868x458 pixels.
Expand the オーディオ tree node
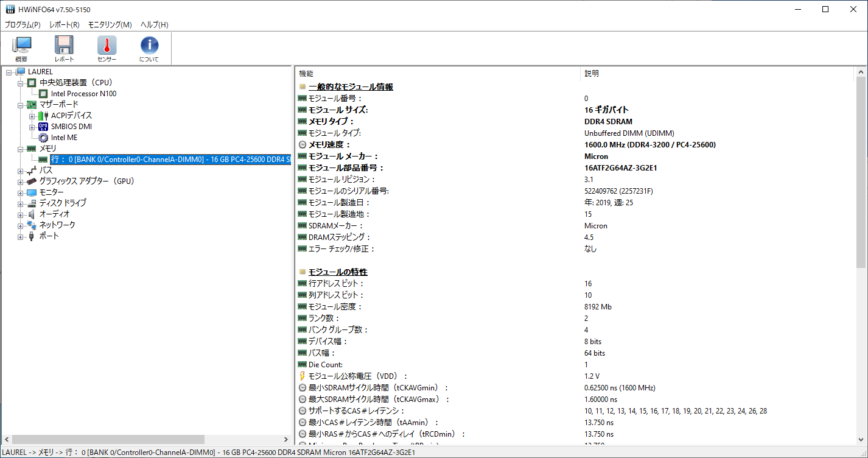tap(21, 214)
